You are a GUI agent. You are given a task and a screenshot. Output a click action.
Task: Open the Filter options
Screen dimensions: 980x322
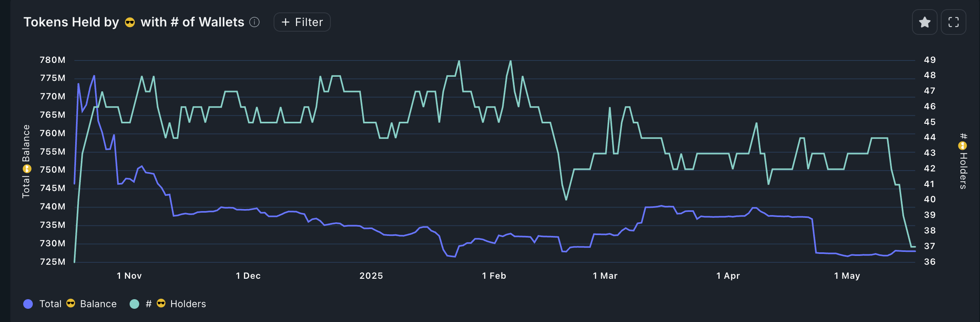[x=302, y=22]
